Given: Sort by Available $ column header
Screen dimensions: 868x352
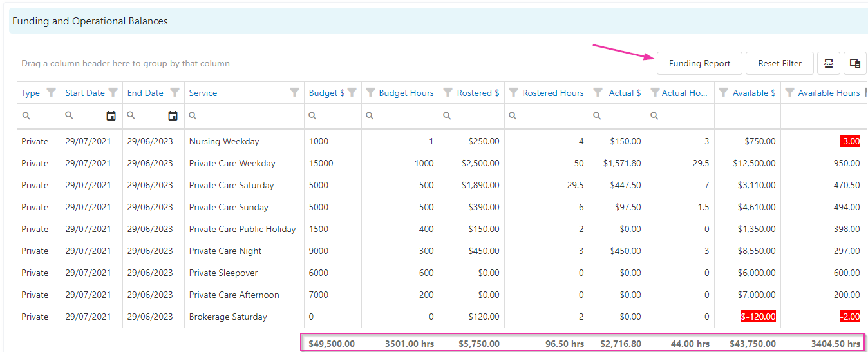Looking at the screenshot, I should pos(754,93).
